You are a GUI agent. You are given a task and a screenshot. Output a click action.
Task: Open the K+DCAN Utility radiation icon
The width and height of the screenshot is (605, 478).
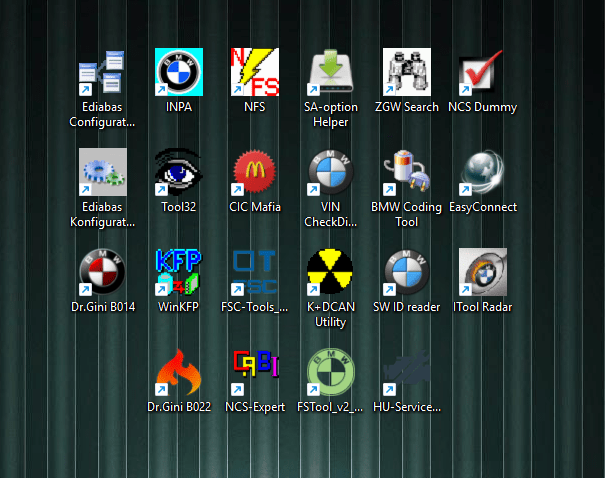[331, 272]
